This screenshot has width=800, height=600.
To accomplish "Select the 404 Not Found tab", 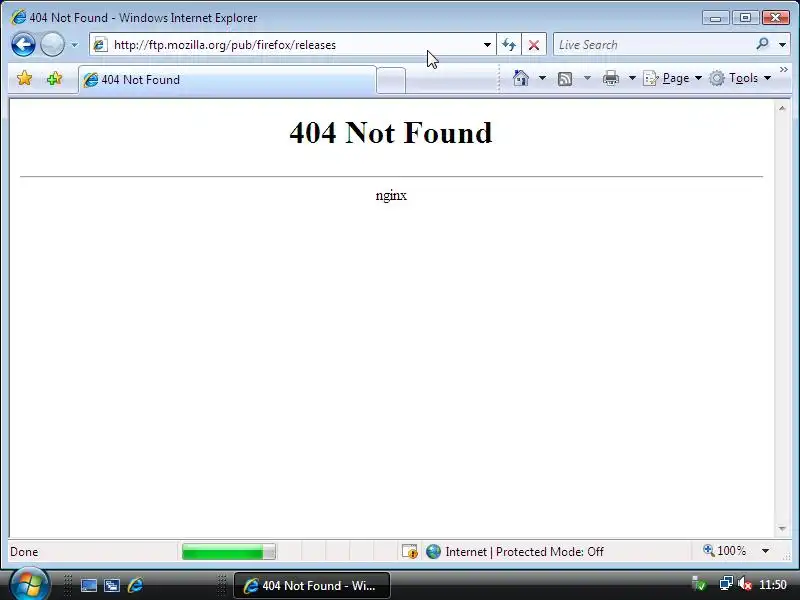I will point(227,80).
